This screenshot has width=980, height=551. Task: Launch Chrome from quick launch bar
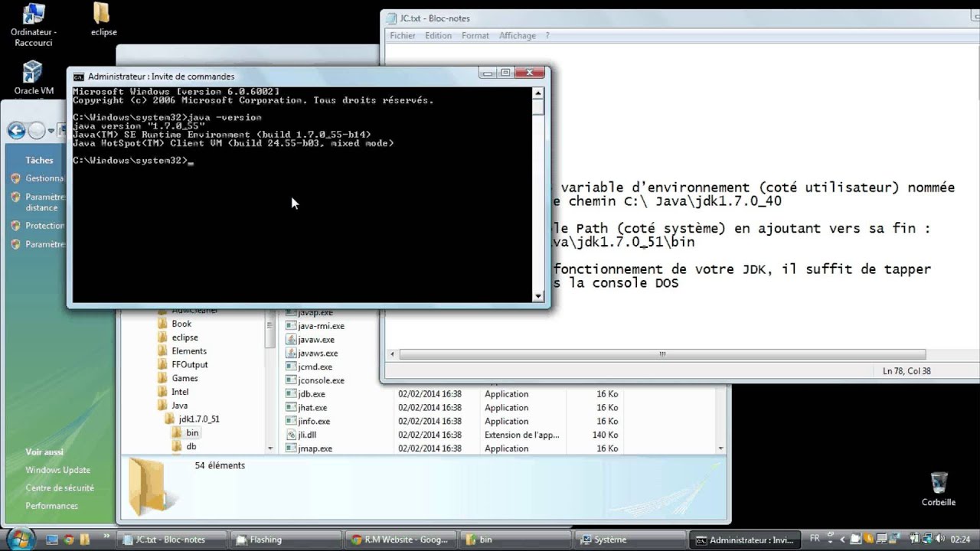(70, 540)
